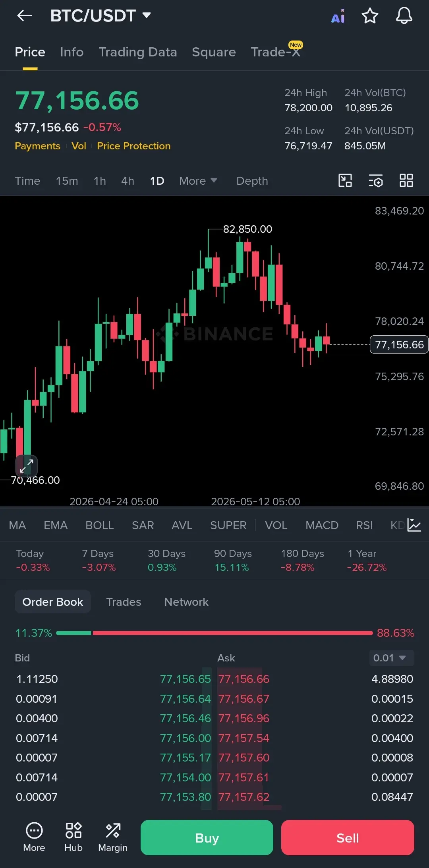Open the More menu icon
Viewport: 429px width, 868px height.
tap(34, 837)
